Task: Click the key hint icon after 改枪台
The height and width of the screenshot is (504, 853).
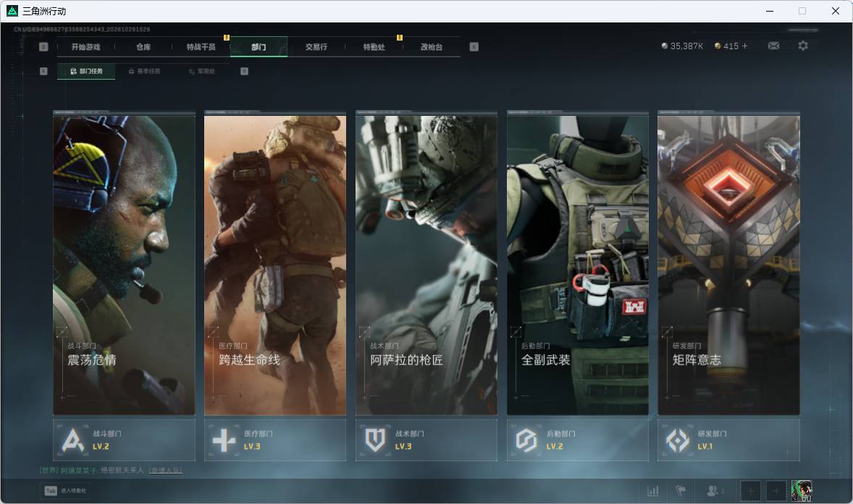Action: (474, 47)
